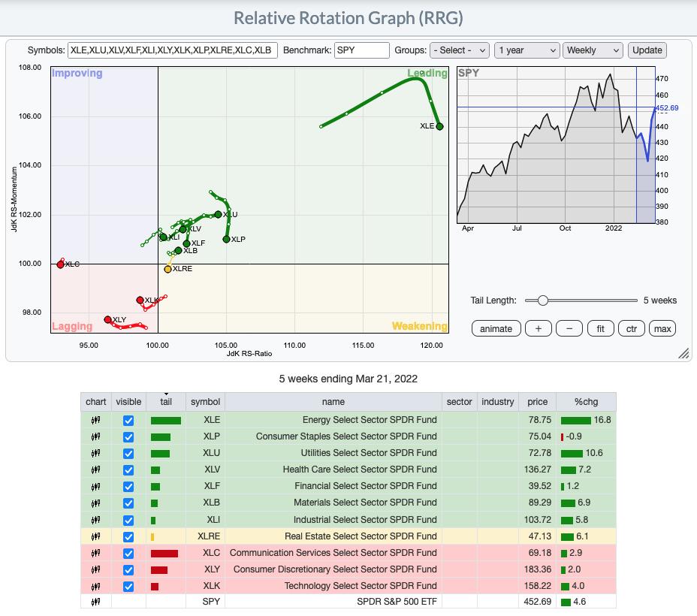Click the XLE green tail bar
This screenshot has width=697, height=616.
[166, 421]
